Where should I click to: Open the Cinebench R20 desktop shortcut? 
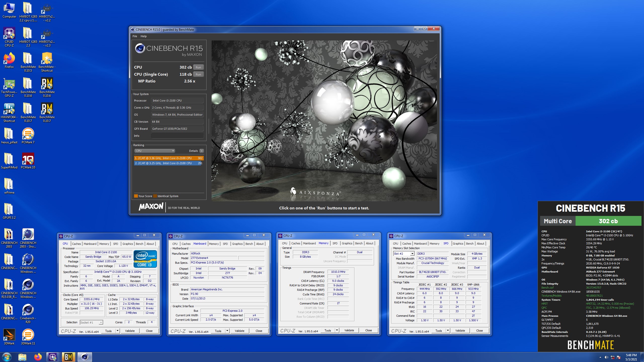pos(28,314)
